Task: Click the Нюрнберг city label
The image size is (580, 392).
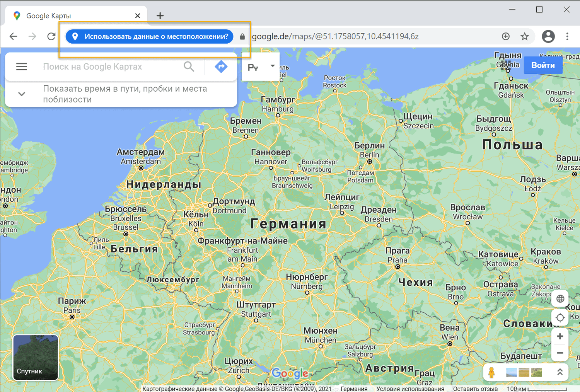Action: [x=307, y=277]
